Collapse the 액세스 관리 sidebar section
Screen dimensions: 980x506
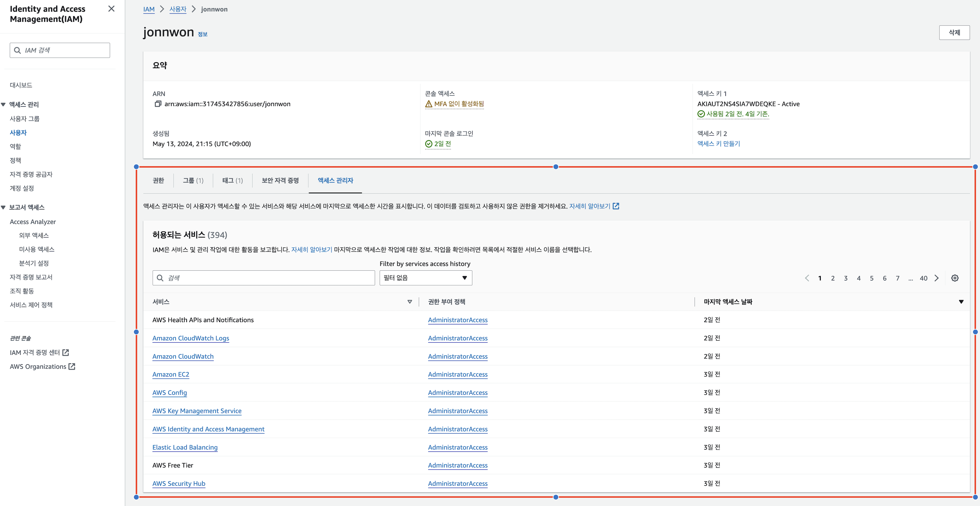click(x=3, y=105)
